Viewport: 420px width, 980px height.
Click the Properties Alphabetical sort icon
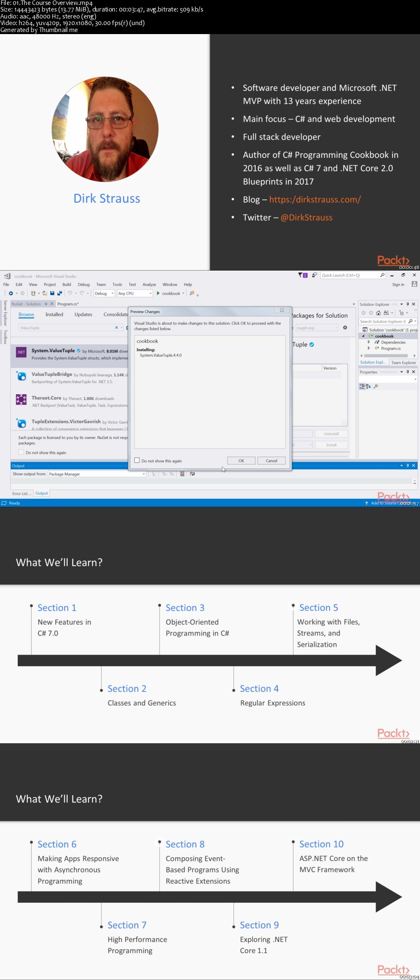368,386
